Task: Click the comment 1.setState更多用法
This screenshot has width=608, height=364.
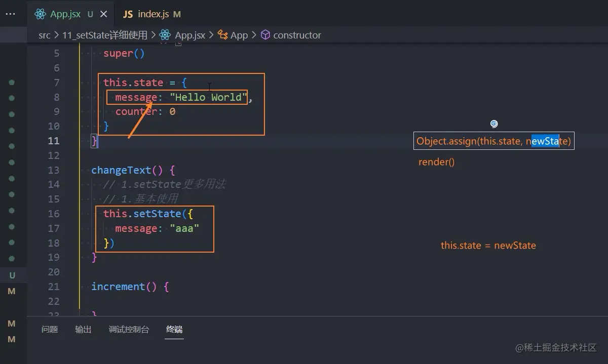Action: (x=164, y=184)
